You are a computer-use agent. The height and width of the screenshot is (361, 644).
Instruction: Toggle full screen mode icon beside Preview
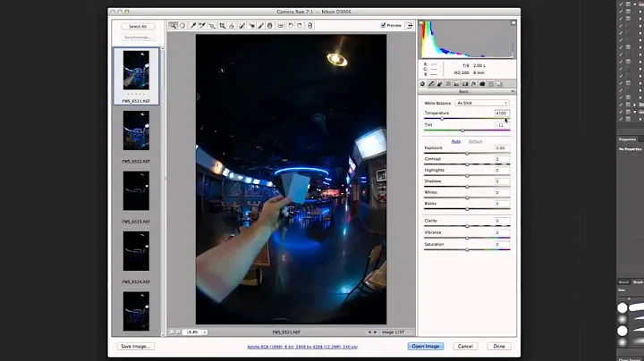(x=410, y=25)
